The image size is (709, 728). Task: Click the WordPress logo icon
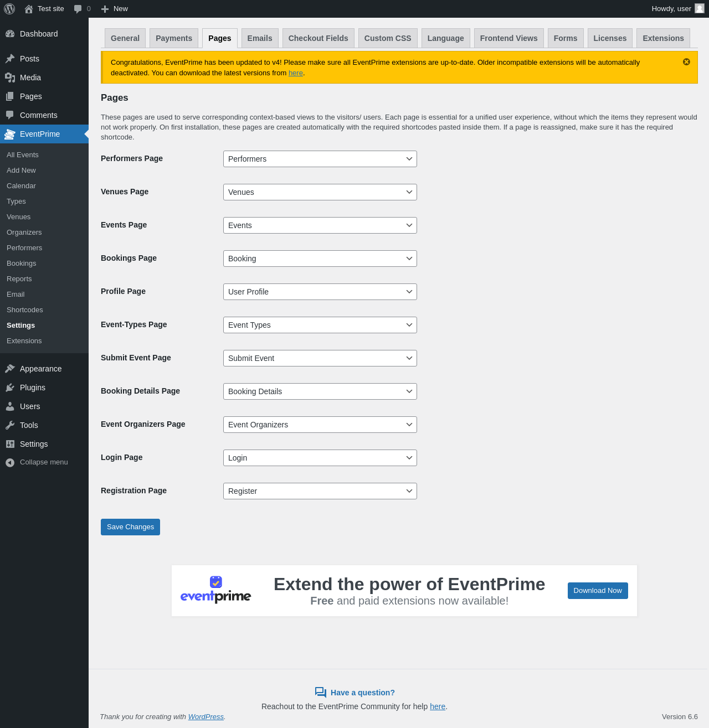coord(9,9)
